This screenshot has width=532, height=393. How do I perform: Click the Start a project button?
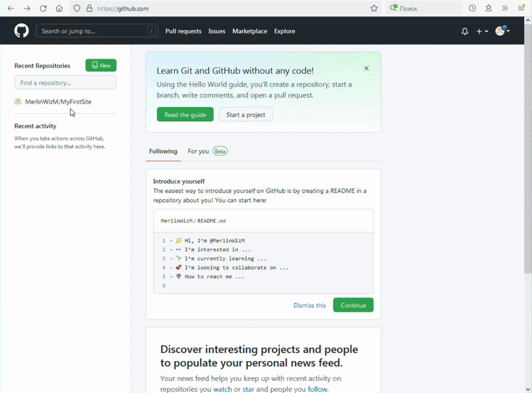pyautogui.click(x=245, y=115)
